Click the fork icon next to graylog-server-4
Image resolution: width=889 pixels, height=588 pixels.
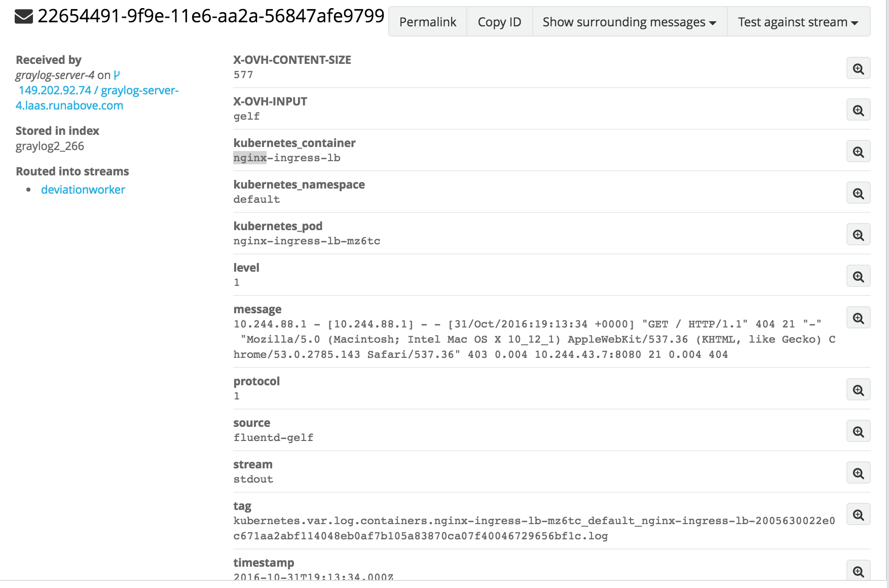[x=117, y=75]
